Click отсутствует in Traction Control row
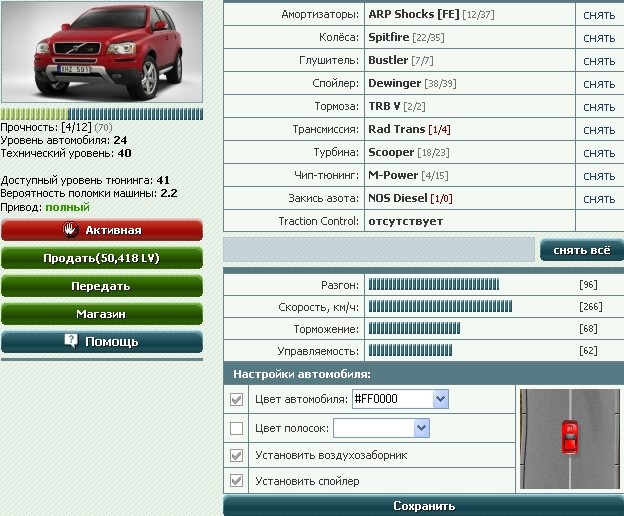 point(406,221)
